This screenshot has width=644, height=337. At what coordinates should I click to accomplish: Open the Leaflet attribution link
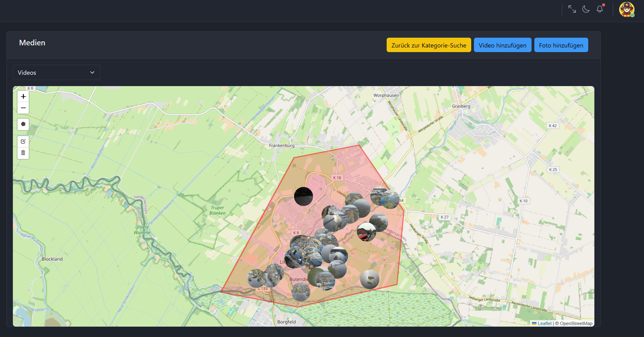544,324
